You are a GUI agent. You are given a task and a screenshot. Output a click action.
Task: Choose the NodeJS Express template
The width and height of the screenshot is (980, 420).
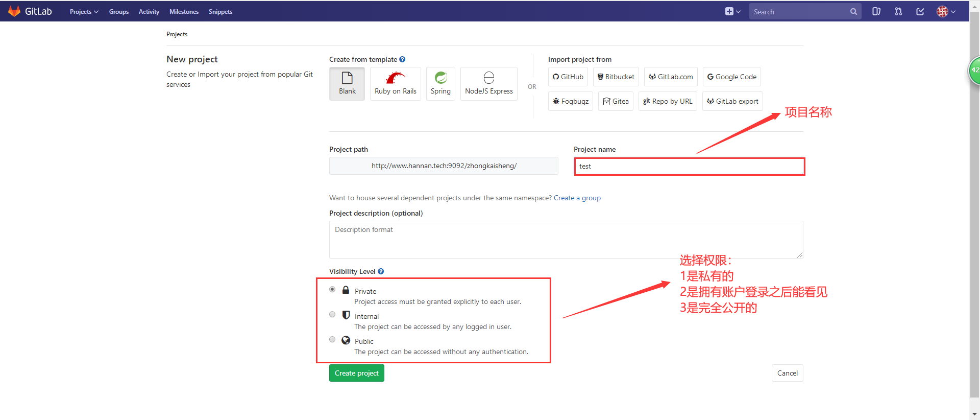coord(489,84)
